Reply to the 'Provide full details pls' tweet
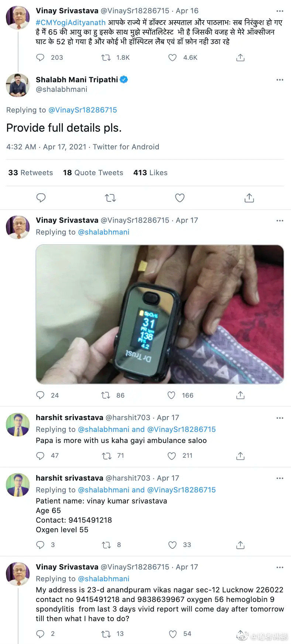Image resolution: width=291 pixels, height=644 pixels. point(41,198)
